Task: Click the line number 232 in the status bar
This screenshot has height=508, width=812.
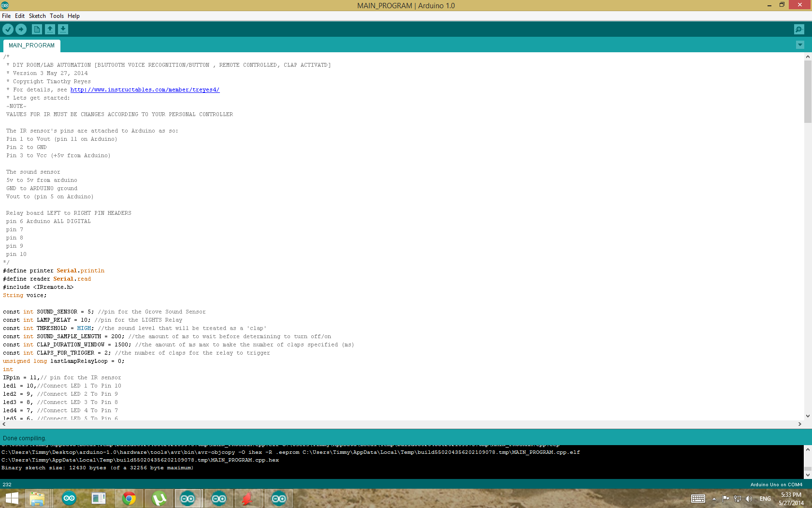Action: [7, 484]
